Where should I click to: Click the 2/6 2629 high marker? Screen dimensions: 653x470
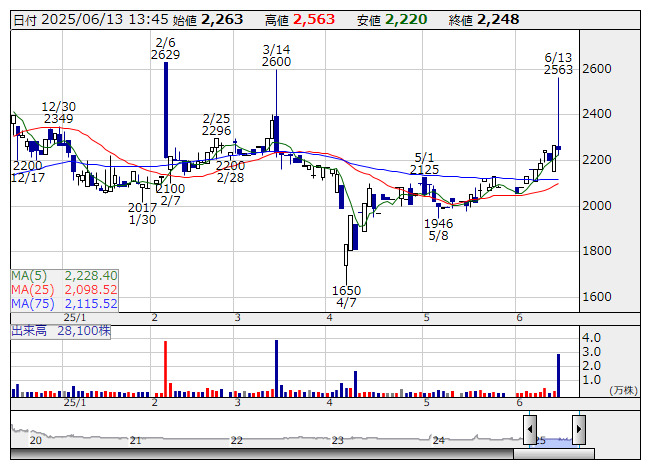click(165, 48)
